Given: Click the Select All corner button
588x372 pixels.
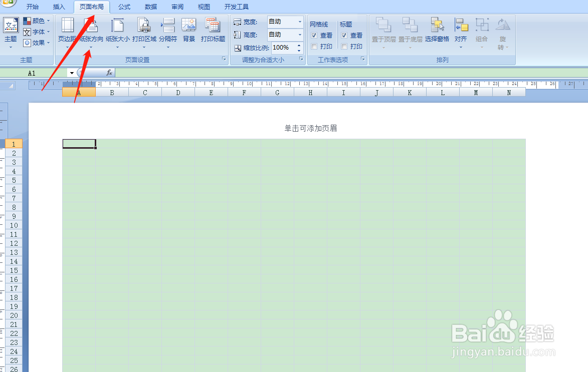Looking at the screenshot, I should click(7, 86).
